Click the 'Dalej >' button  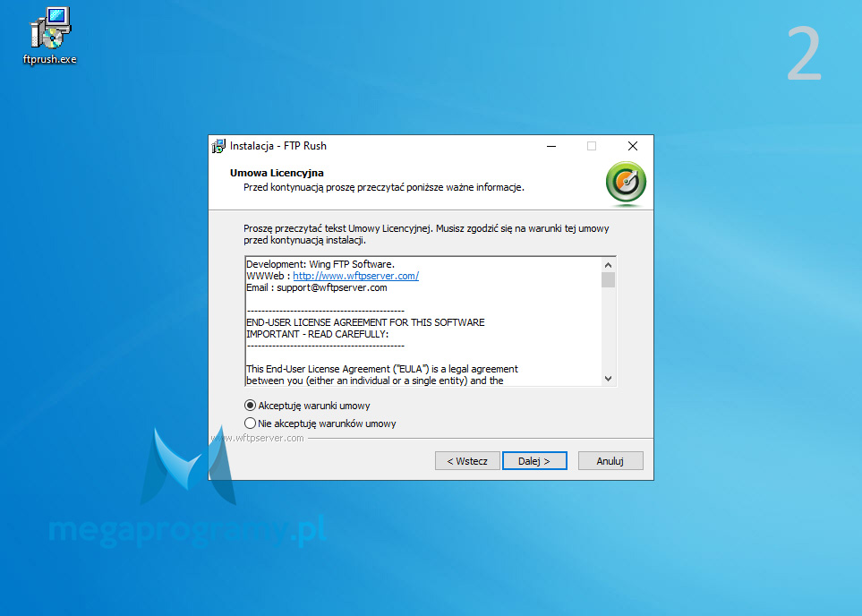(x=534, y=461)
